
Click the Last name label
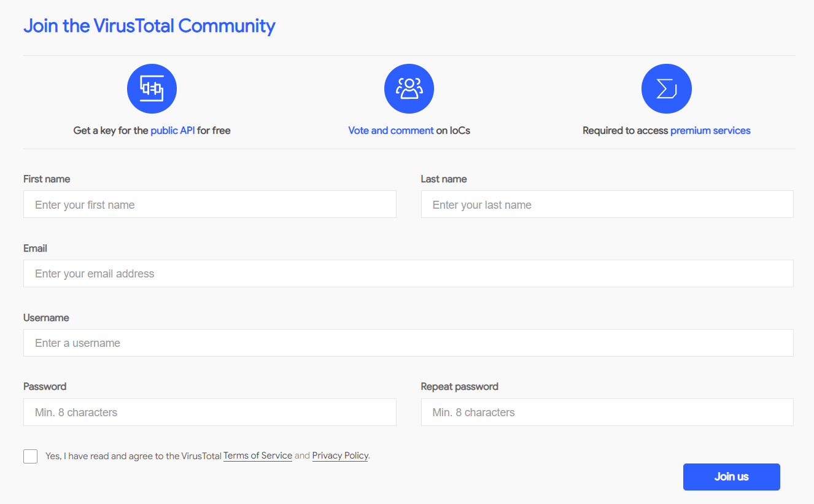click(x=444, y=179)
